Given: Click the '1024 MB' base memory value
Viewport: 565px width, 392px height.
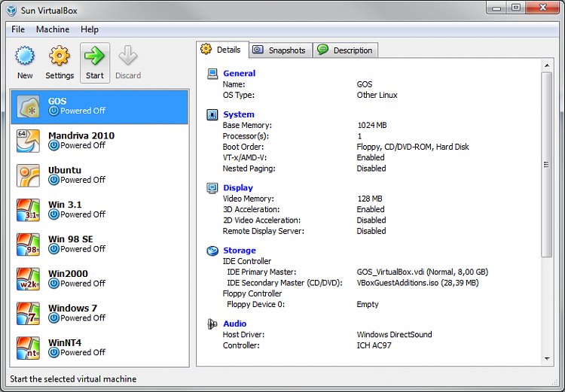Looking at the screenshot, I should point(372,125).
